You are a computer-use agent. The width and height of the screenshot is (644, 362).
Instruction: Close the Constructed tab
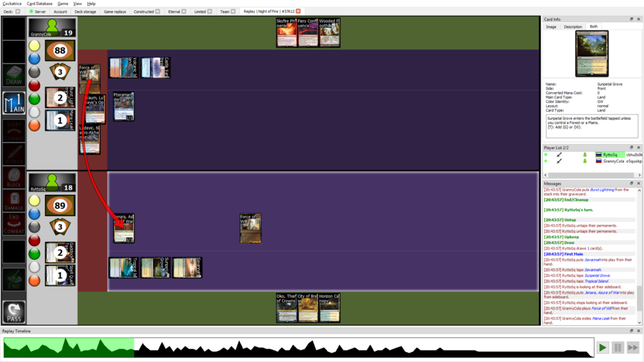pos(158,12)
